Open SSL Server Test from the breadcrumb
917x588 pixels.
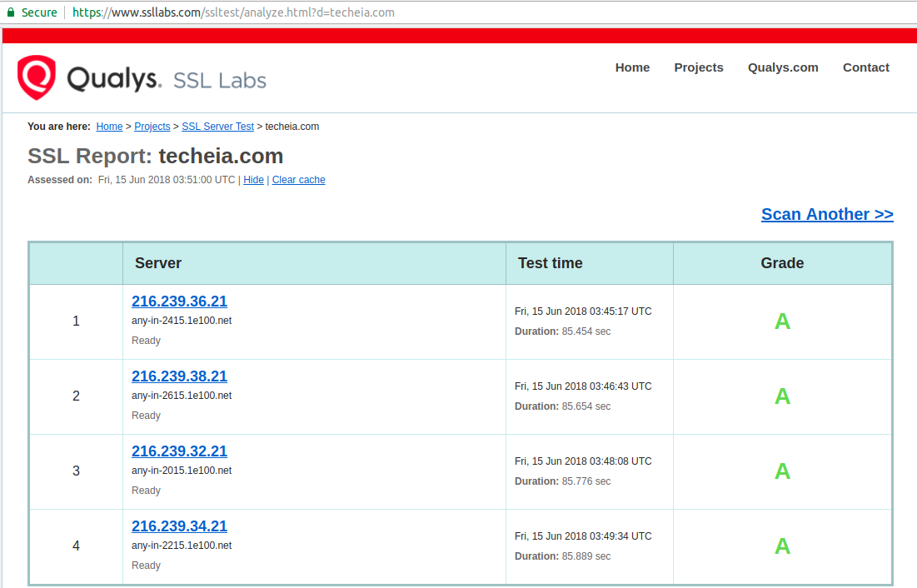click(x=217, y=126)
